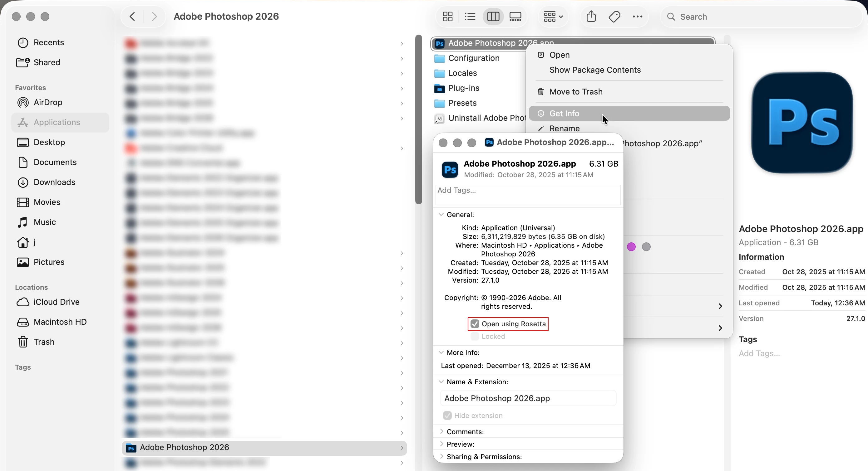Click the disabled Locked checkbox
Screen dimensions: 868x471
(x=475, y=336)
